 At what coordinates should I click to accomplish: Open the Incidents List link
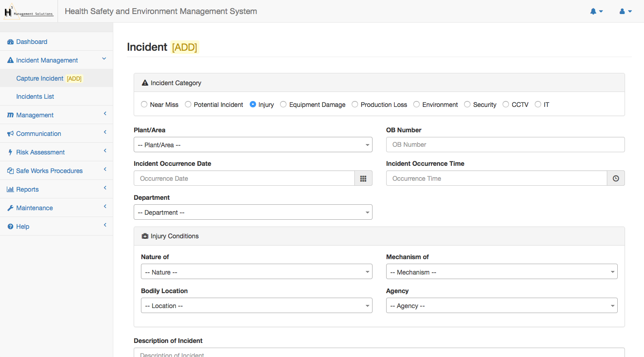[35, 96]
